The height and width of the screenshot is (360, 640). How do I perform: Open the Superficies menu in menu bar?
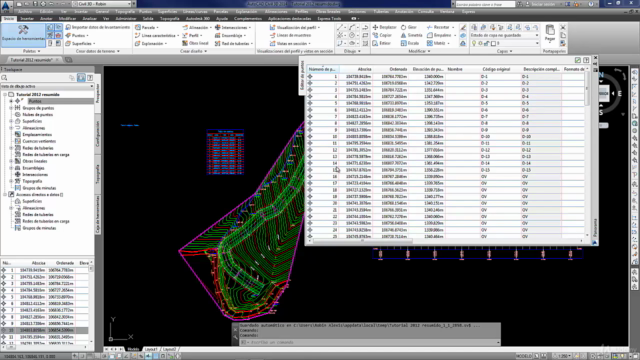tap(167, 12)
